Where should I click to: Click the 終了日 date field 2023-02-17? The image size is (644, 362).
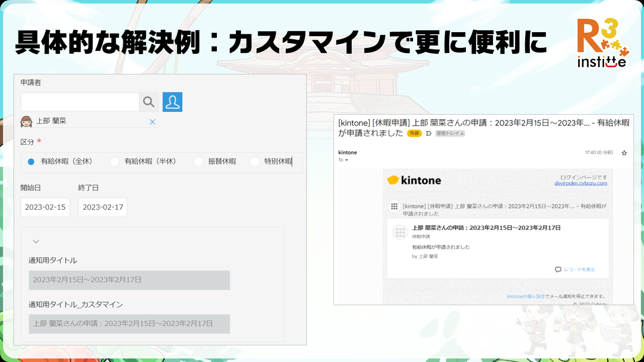(x=103, y=207)
